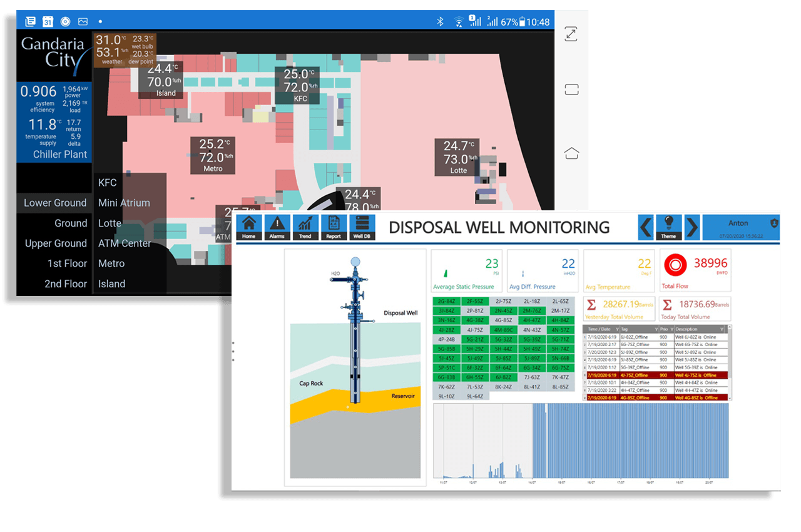Click sigma icon for Yesterday Total Volume

(x=592, y=305)
